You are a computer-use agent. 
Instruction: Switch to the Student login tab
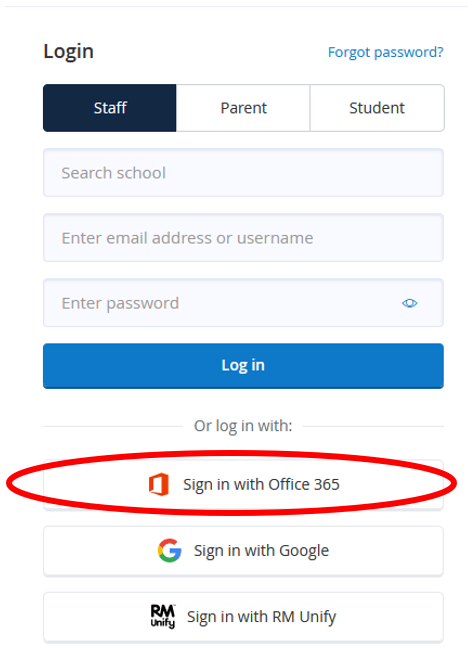point(377,108)
